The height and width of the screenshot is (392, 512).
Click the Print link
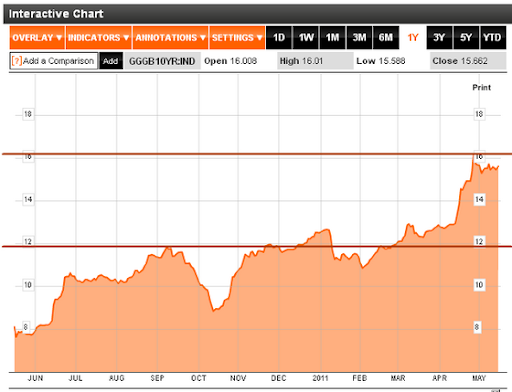(482, 88)
